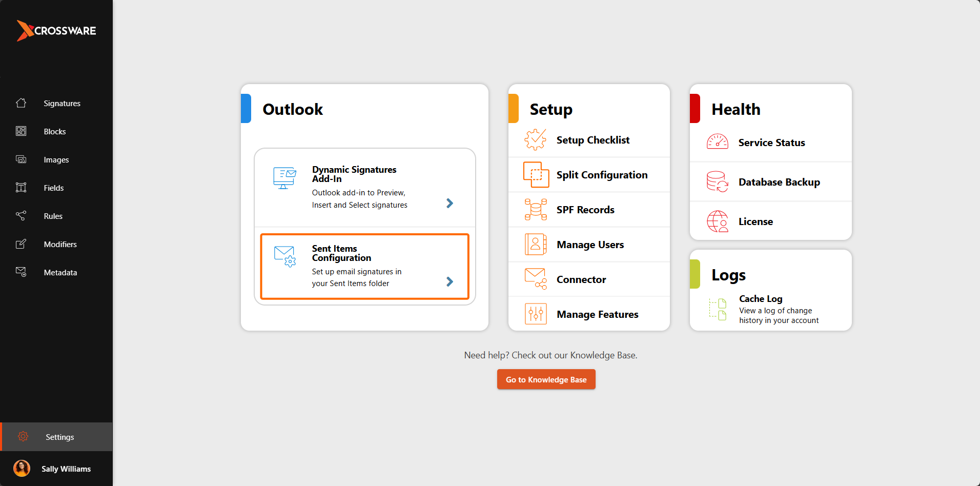Click the Database Backup icon
The width and height of the screenshot is (980, 486).
pyautogui.click(x=718, y=182)
